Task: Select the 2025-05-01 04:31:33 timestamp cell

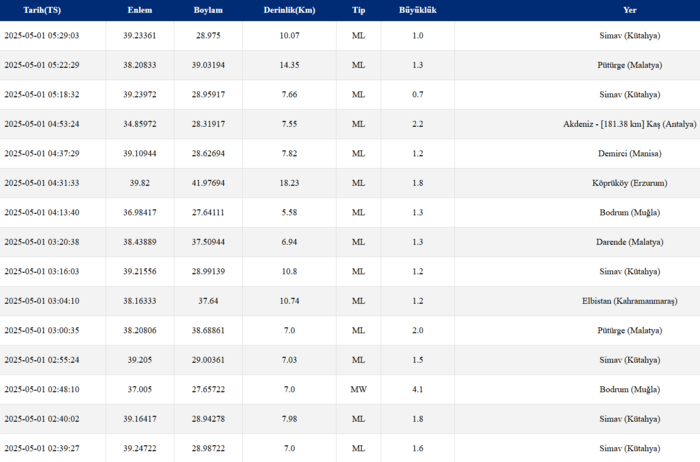Action: point(42,183)
